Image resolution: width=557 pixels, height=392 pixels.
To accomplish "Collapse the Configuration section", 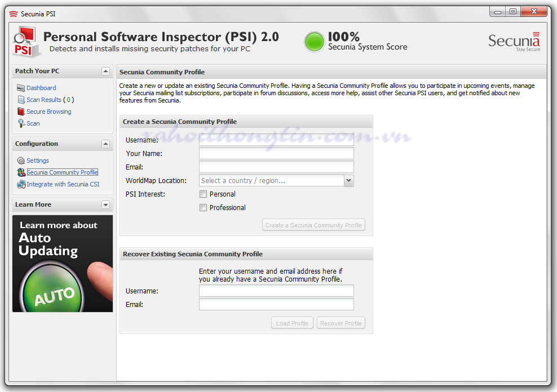I will point(105,144).
